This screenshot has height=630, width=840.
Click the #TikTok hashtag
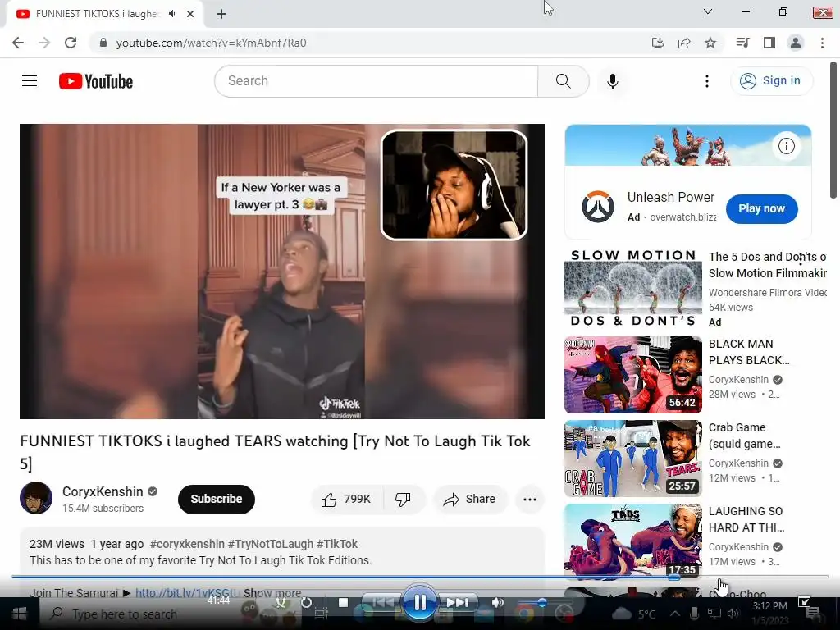pos(337,544)
